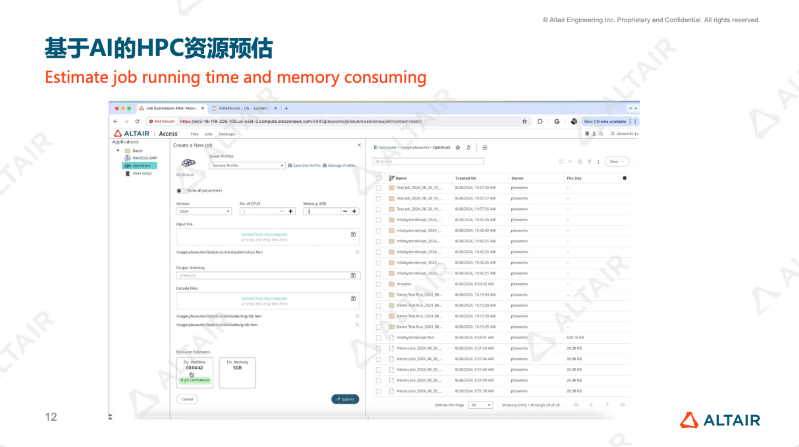Click Upload from my computer under Include Files

tap(264, 298)
